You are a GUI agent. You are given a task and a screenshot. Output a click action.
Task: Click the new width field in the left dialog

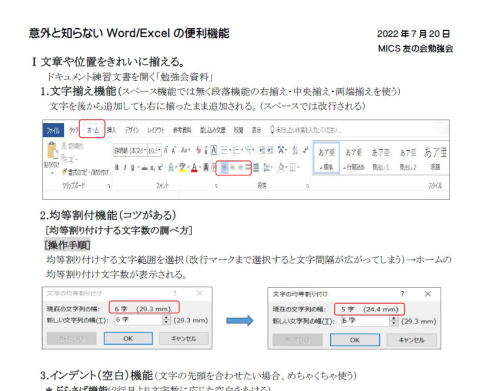[x=138, y=320]
